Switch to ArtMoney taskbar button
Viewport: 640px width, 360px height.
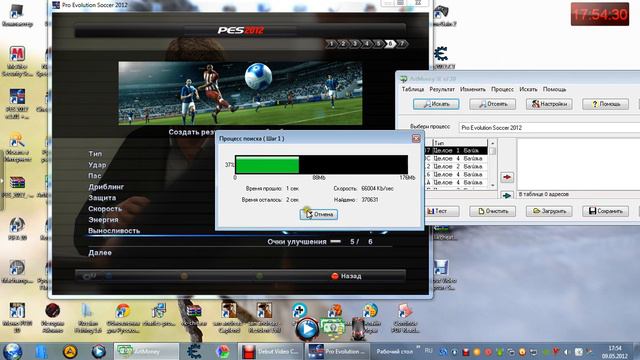146,351
